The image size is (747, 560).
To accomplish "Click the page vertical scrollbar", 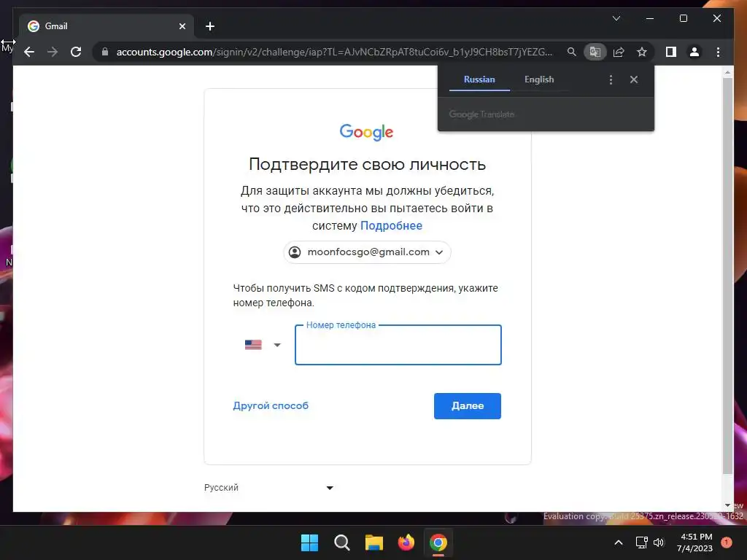I will [x=727, y=276].
